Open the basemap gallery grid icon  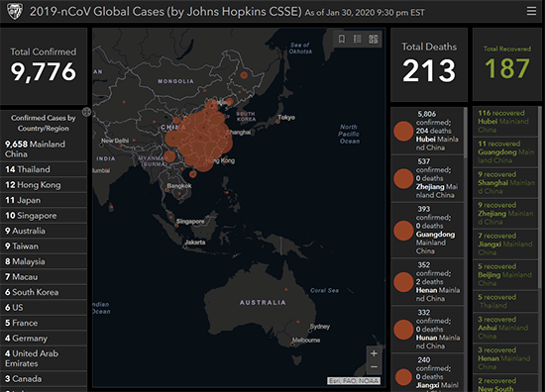[x=374, y=39]
